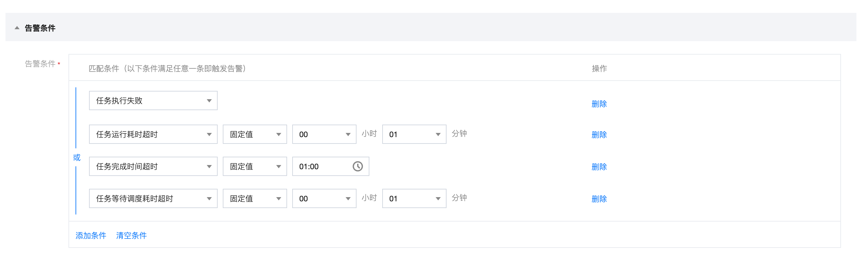
Task: Open the 任务完成时间超时 condition dropdown
Action: 153,167
